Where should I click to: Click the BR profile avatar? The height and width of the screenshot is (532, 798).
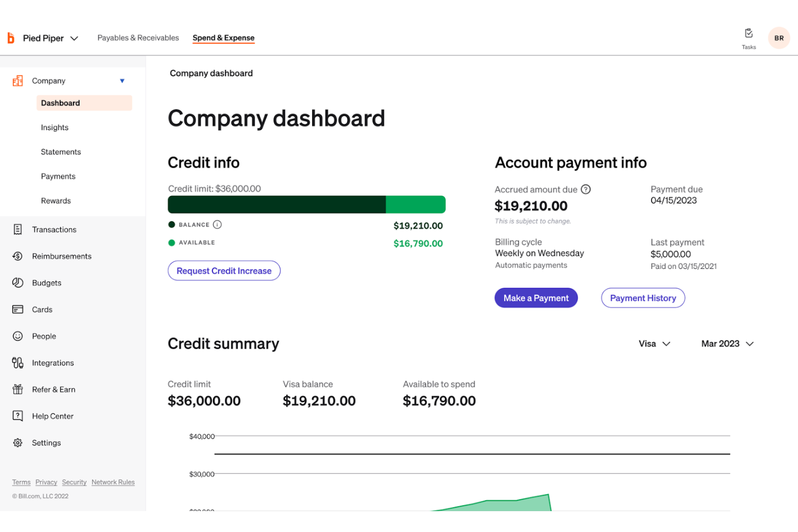tap(779, 38)
